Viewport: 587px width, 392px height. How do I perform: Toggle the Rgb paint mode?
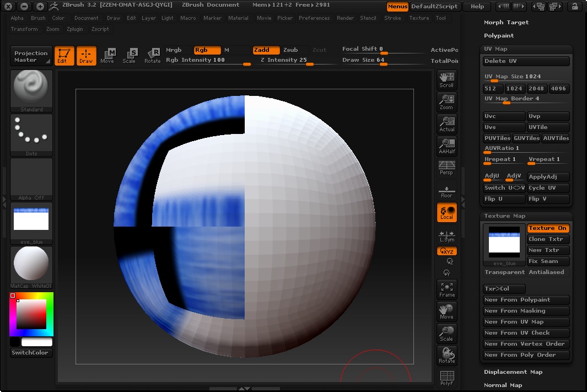[207, 50]
